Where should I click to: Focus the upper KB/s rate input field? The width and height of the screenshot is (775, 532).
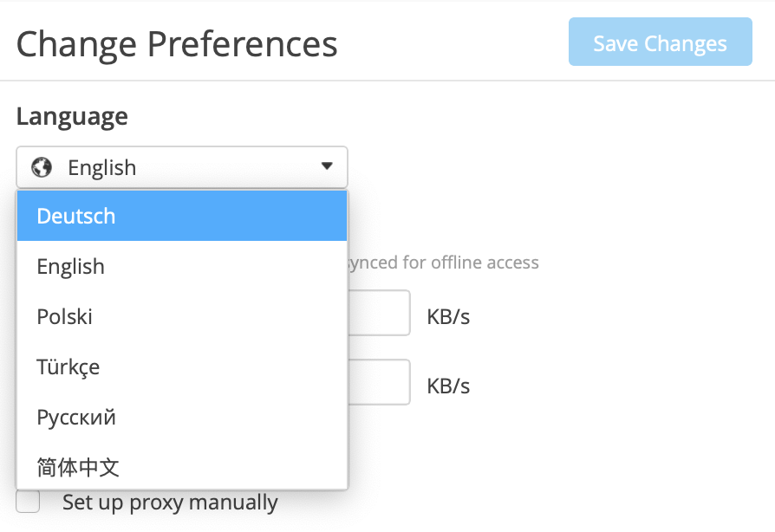(x=379, y=313)
